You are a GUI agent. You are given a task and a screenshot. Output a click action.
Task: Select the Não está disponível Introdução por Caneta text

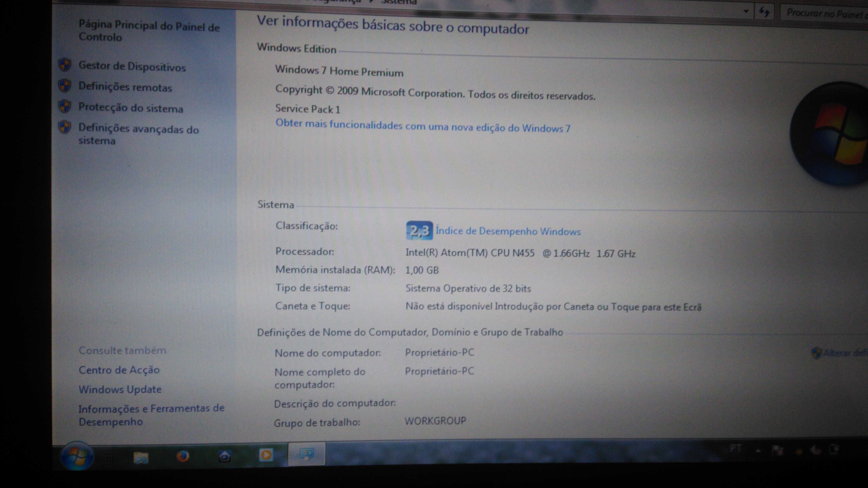click(553, 307)
